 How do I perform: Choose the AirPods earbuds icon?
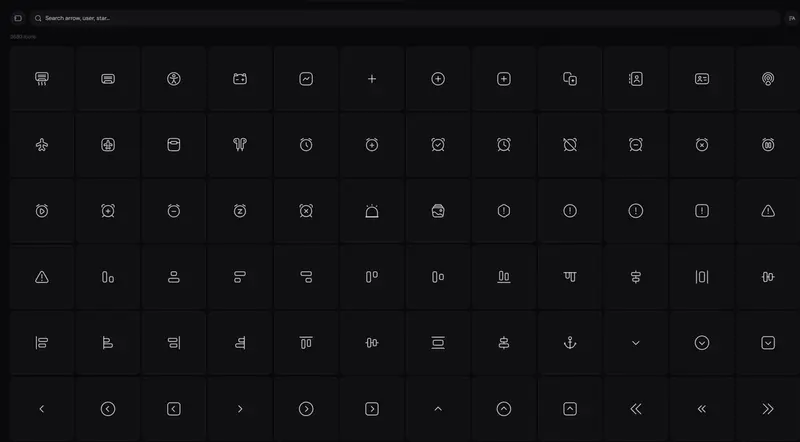click(240, 145)
